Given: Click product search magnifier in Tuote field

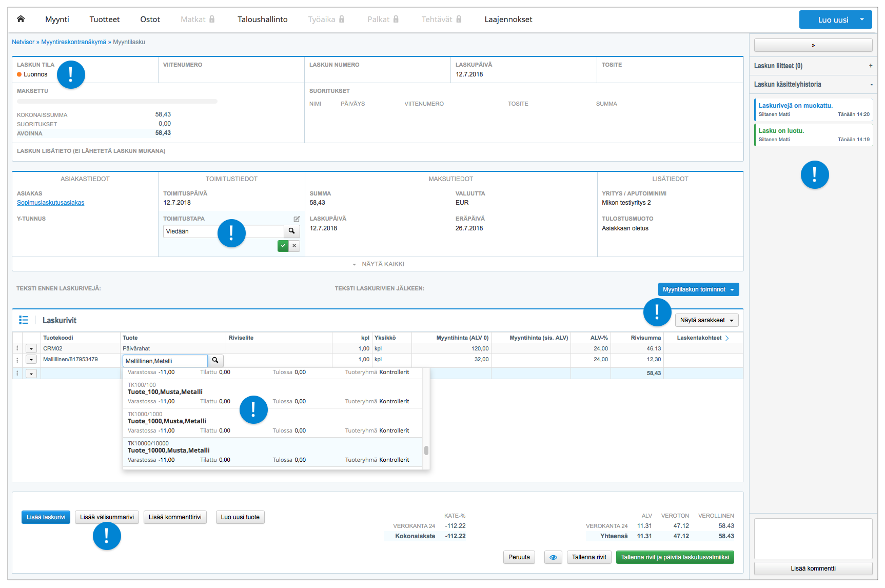Looking at the screenshot, I should coord(215,361).
